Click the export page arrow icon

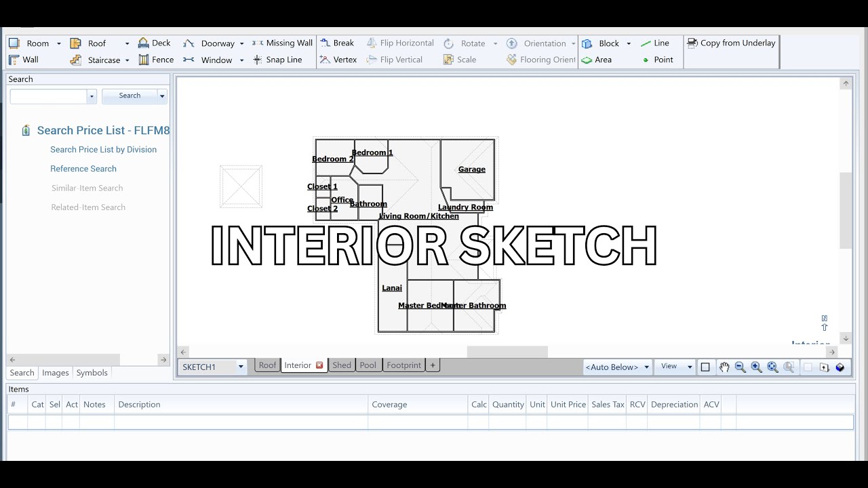[824, 367]
